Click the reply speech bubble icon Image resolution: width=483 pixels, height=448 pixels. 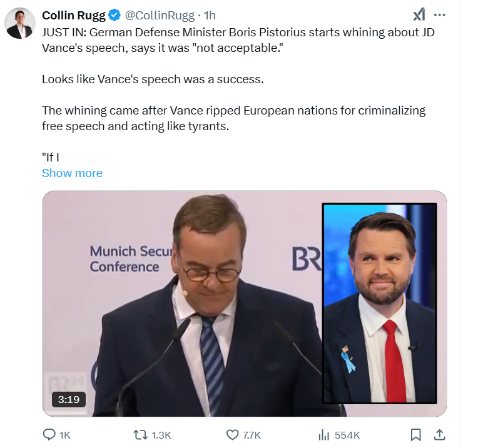click(x=49, y=434)
